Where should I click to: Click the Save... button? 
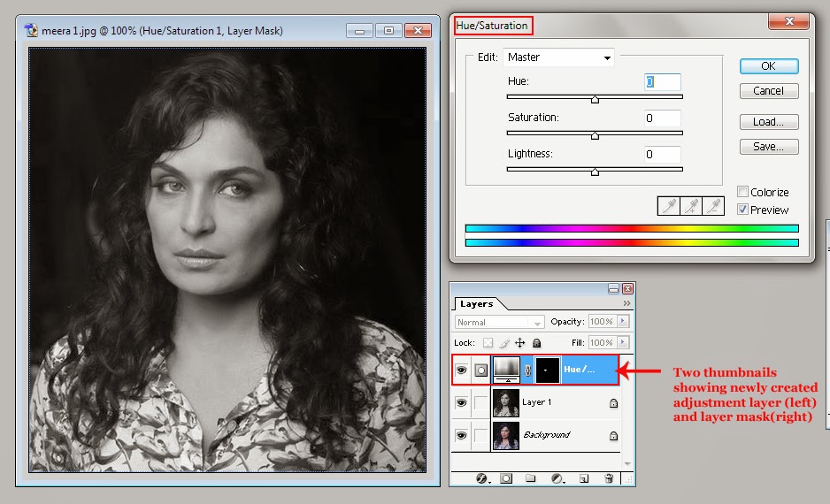769,147
